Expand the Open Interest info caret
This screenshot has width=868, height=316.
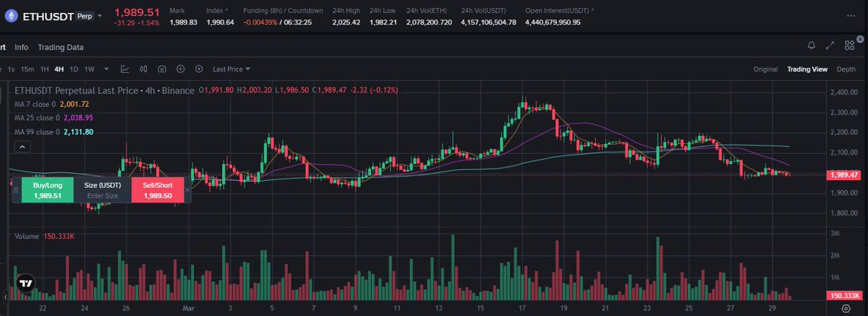coord(593,10)
